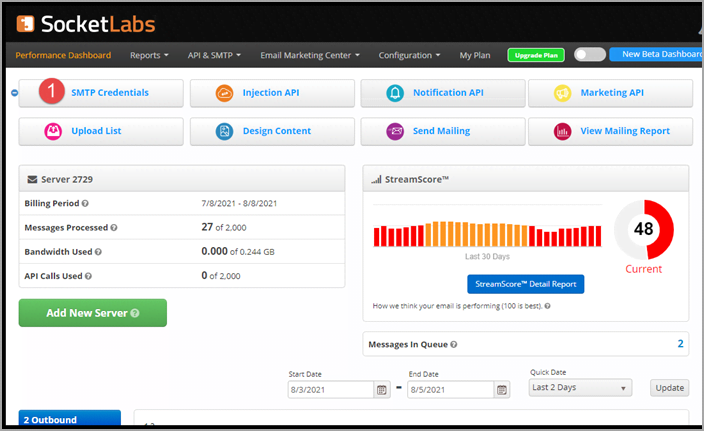Click the Messages In Queue count 2
The image size is (704, 431).
pos(680,344)
